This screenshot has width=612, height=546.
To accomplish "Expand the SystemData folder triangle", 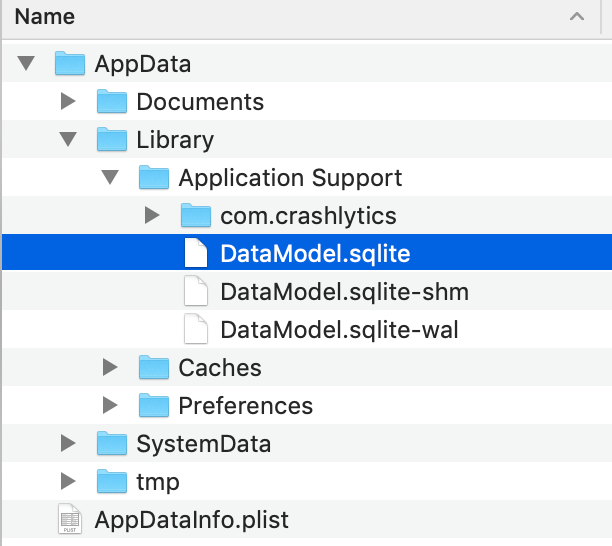I will pyautogui.click(x=68, y=443).
